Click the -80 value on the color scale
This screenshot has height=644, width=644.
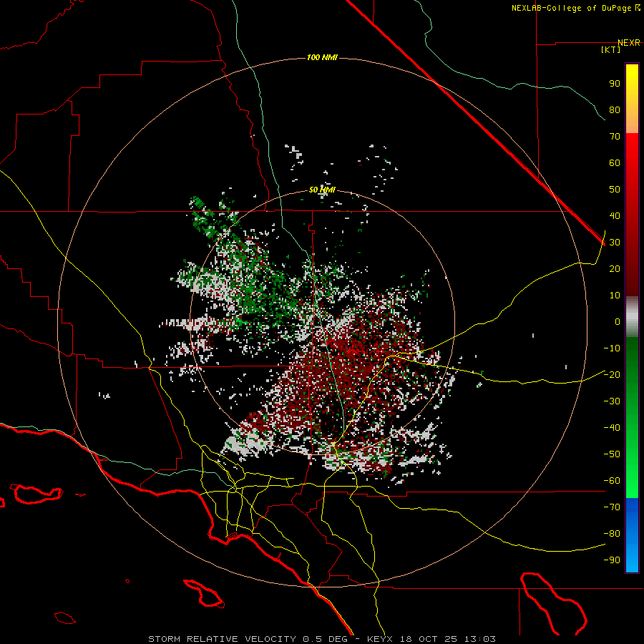pyautogui.click(x=612, y=534)
